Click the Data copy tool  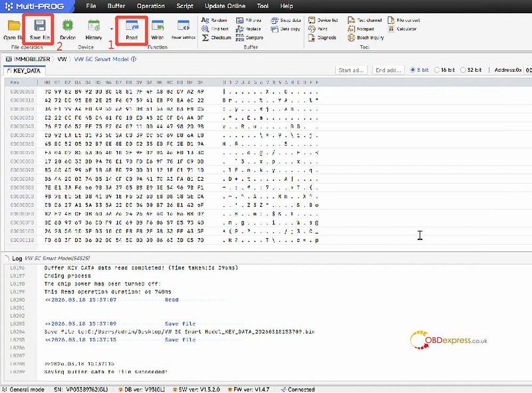point(285,29)
